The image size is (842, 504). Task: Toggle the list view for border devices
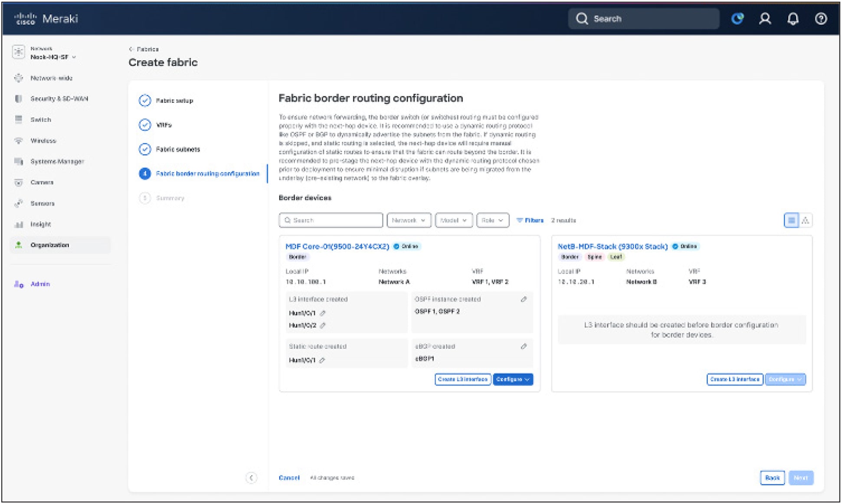coord(793,220)
